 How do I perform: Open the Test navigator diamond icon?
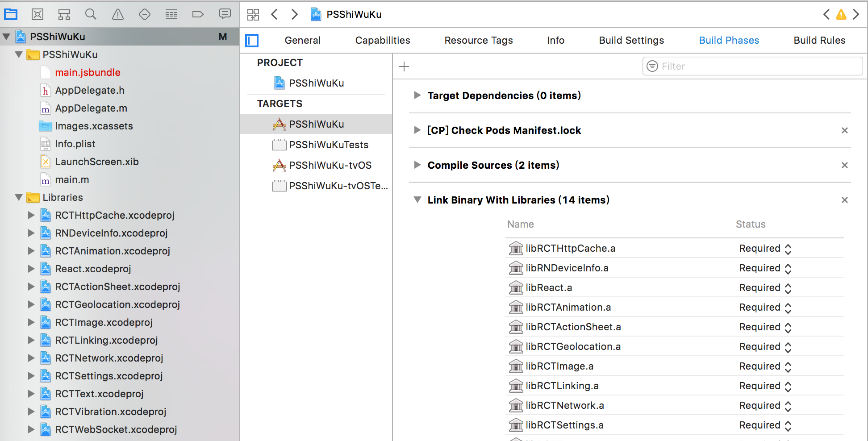[145, 14]
